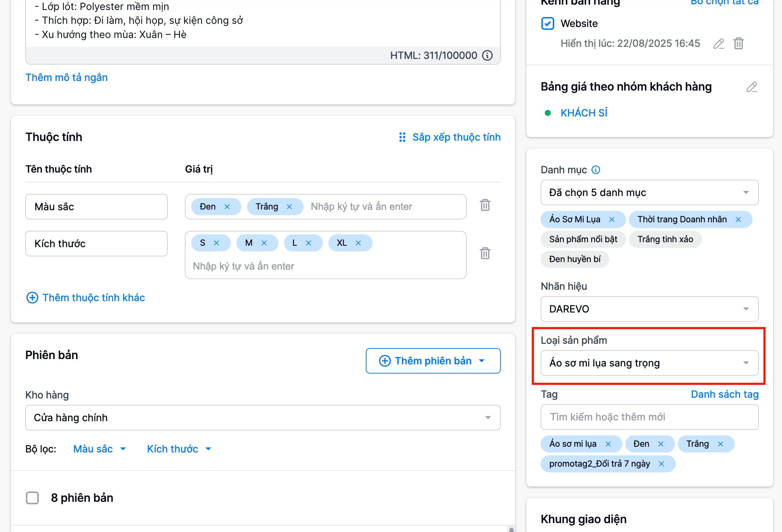The width and height of the screenshot is (782, 532).
Task: Delete the Kích thước attribute row
Action: pos(485,254)
